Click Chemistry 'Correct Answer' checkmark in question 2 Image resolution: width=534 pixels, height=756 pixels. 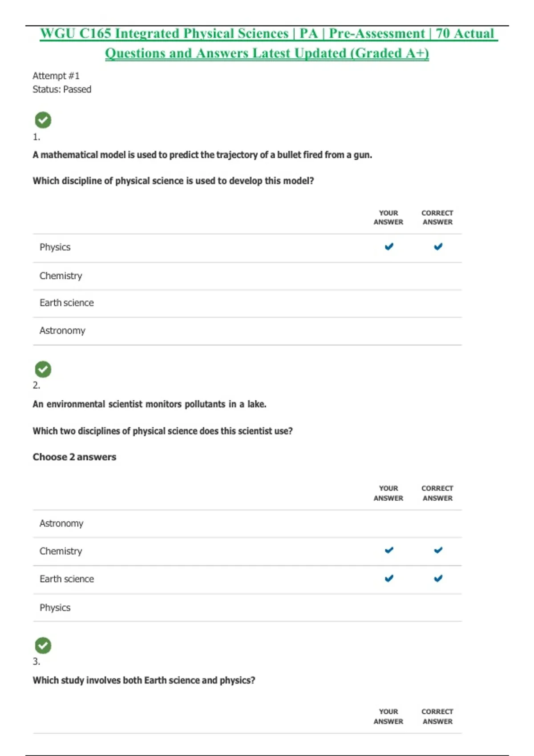[438, 550]
